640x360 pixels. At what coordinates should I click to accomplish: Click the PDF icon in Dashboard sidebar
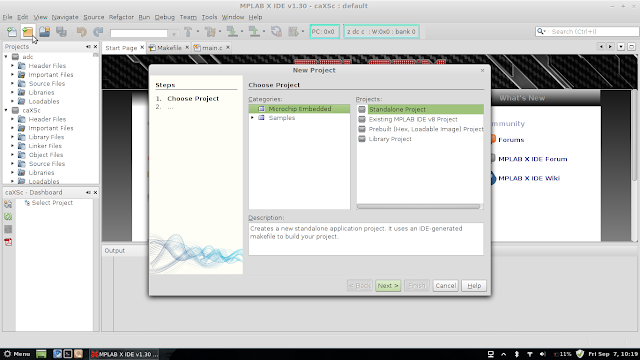[x=8, y=242]
